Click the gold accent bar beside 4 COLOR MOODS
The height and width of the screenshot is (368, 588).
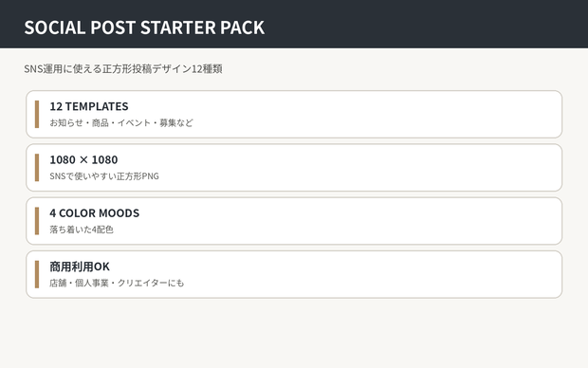[x=37, y=221]
